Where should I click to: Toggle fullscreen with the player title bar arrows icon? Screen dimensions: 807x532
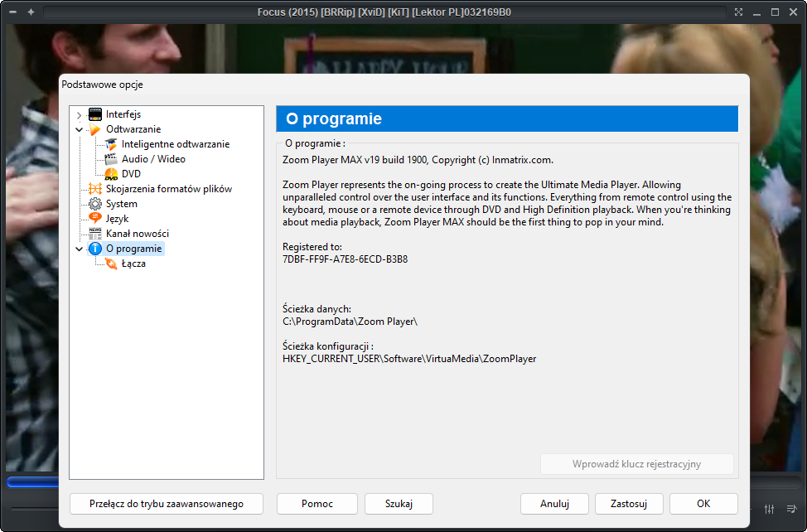[x=738, y=12]
